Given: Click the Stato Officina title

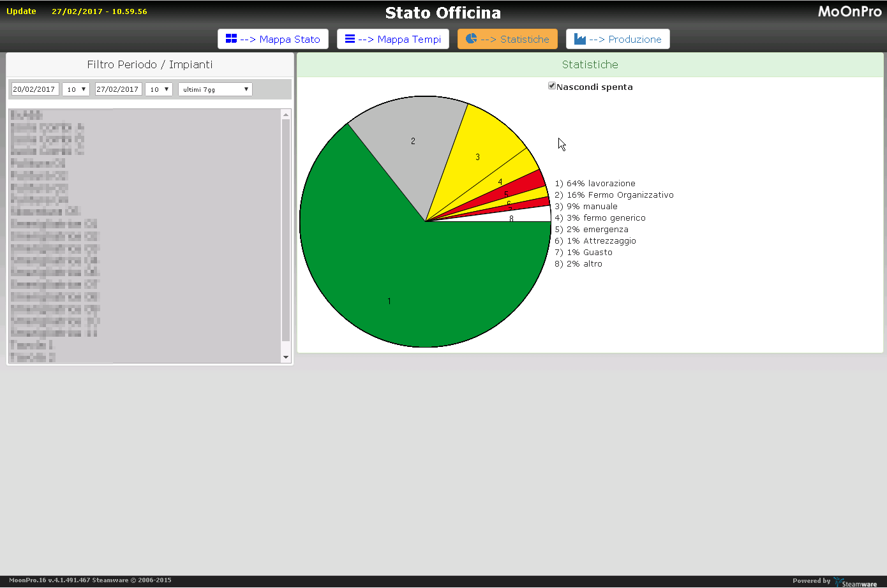Looking at the screenshot, I should coord(443,13).
